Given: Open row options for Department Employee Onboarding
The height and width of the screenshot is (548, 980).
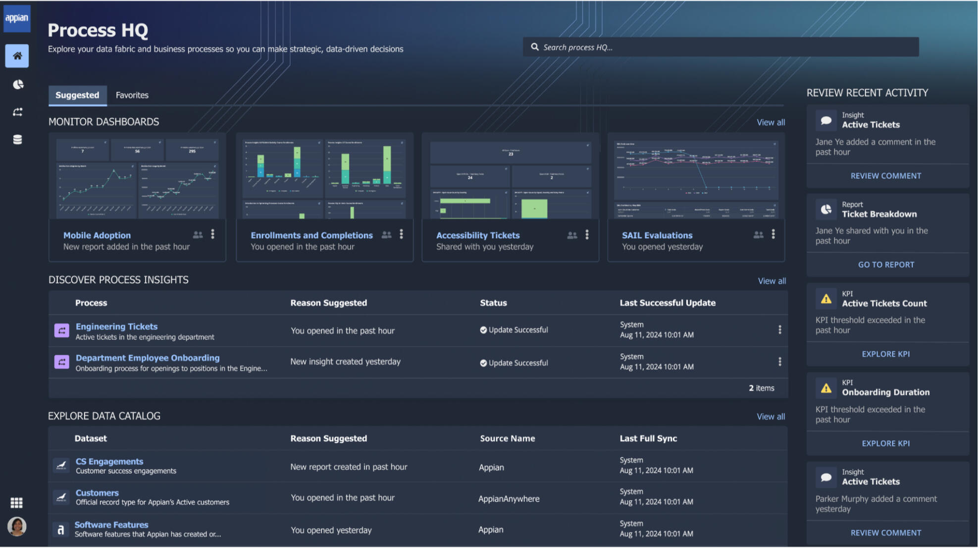Looking at the screenshot, I should 779,362.
